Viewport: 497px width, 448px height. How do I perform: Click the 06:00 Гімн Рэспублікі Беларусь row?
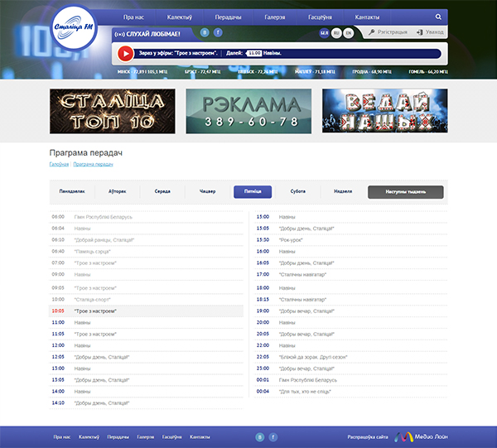tap(146, 217)
